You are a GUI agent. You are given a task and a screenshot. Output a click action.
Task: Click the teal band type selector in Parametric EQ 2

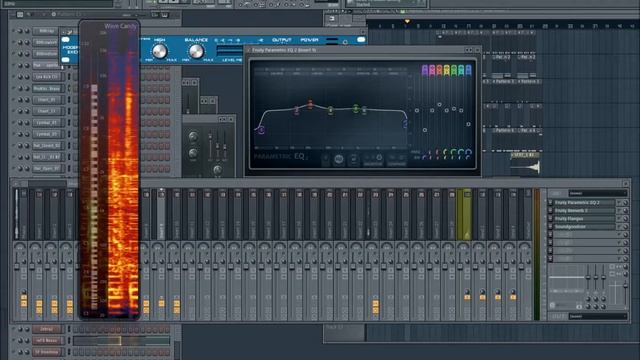(461, 70)
